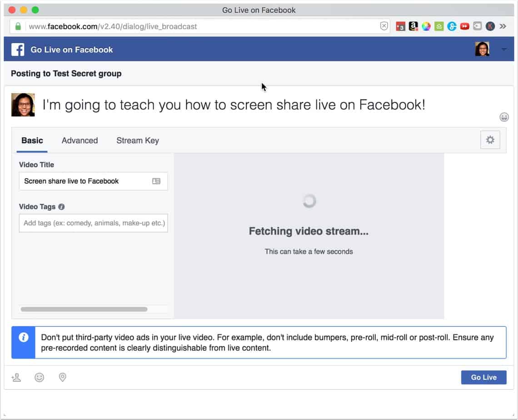
Task: Add a feeling using the smiley icon
Action: coord(39,377)
